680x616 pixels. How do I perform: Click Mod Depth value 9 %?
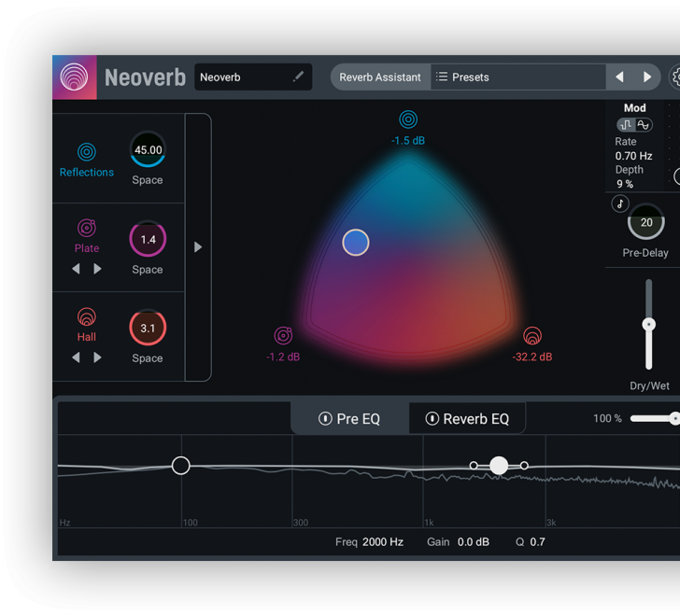click(x=625, y=184)
